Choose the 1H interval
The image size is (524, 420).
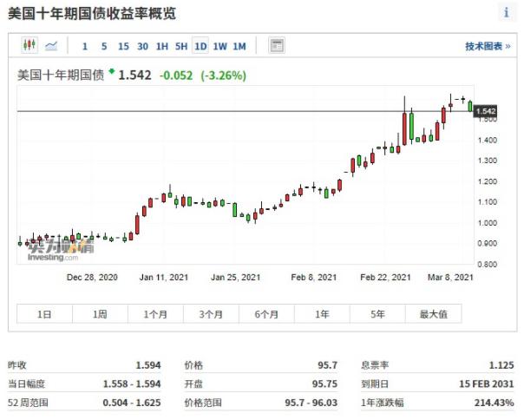[x=161, y=46]
